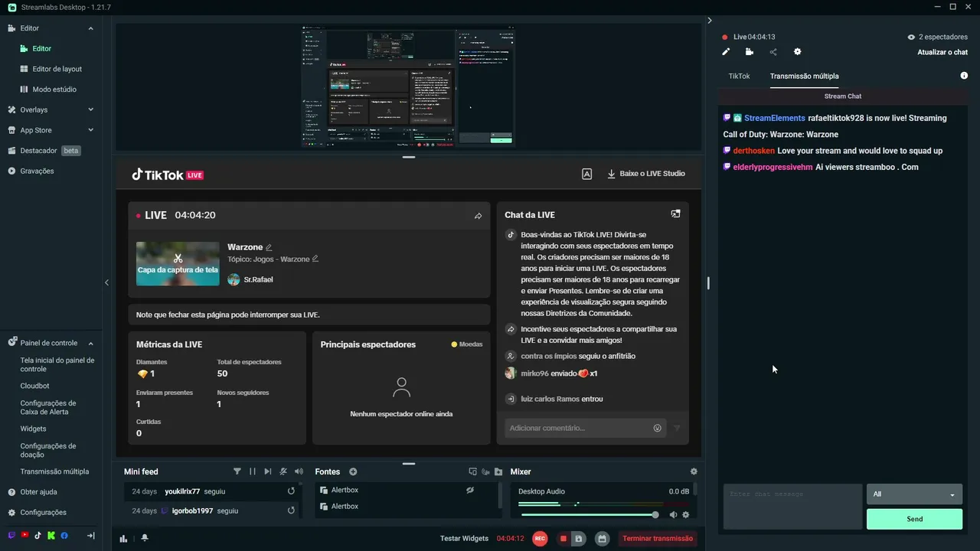980x551 pixels.
Task: Open Configurações de Caixa de Alerta
Action: 48,407
